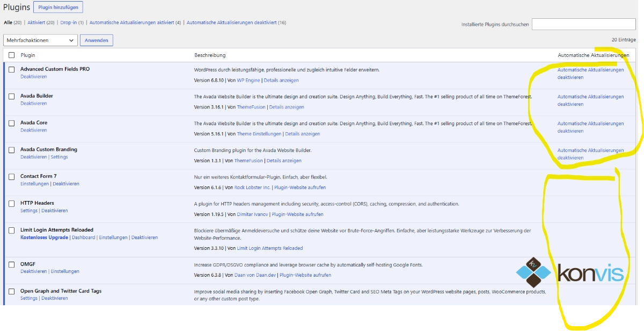Check the OMGF plugin checkbox

(11, 264)
